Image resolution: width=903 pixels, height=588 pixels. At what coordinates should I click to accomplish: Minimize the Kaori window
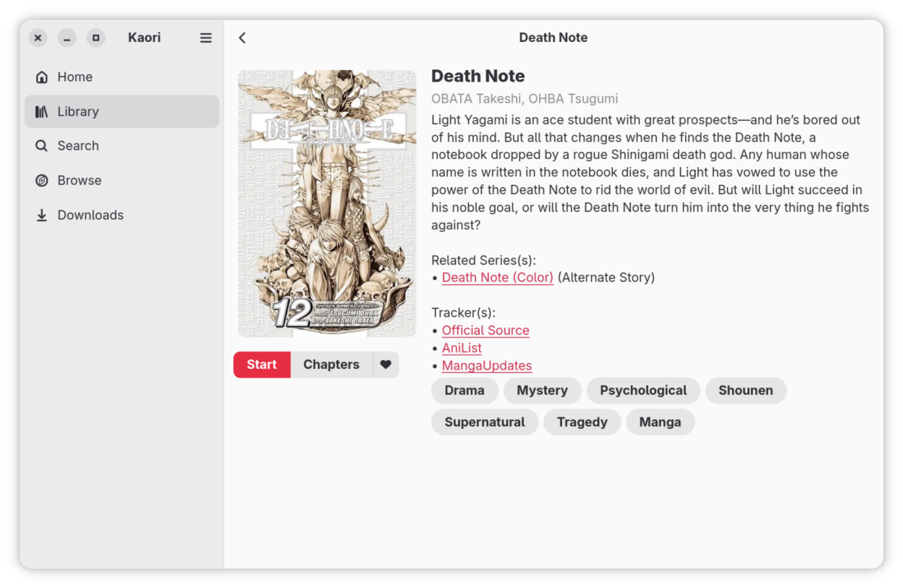(67, 38)
